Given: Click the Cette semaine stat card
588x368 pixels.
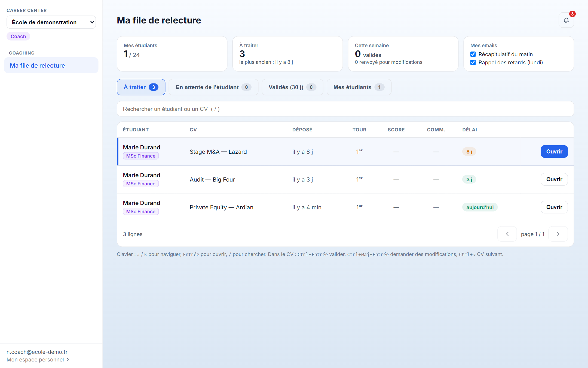Looking at the screenshot, I should click(x=403, y=54).
